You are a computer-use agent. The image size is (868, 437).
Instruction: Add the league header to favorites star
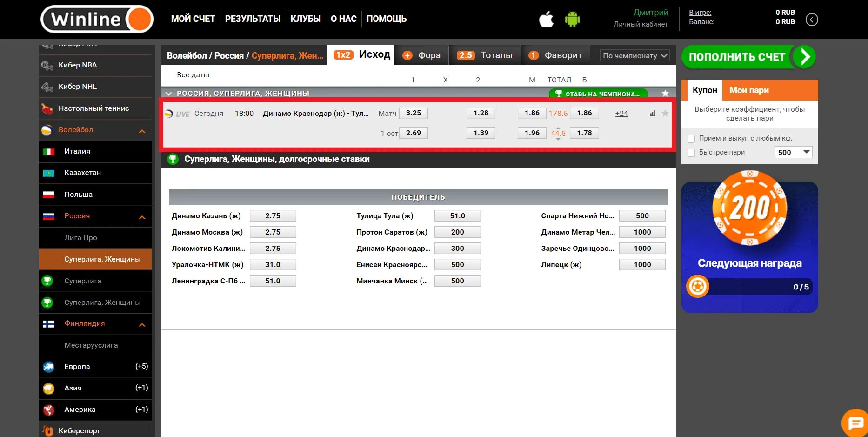(x=665, y=94)
